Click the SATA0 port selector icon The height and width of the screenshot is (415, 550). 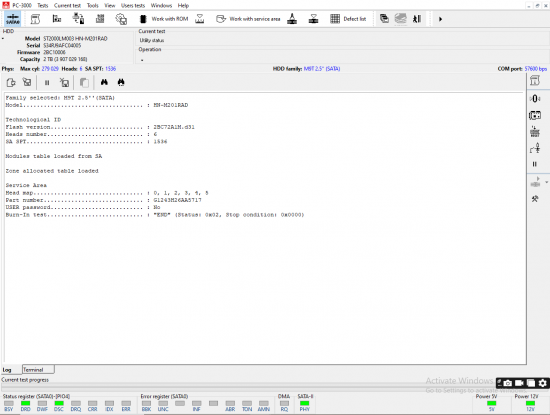(13, 19)
